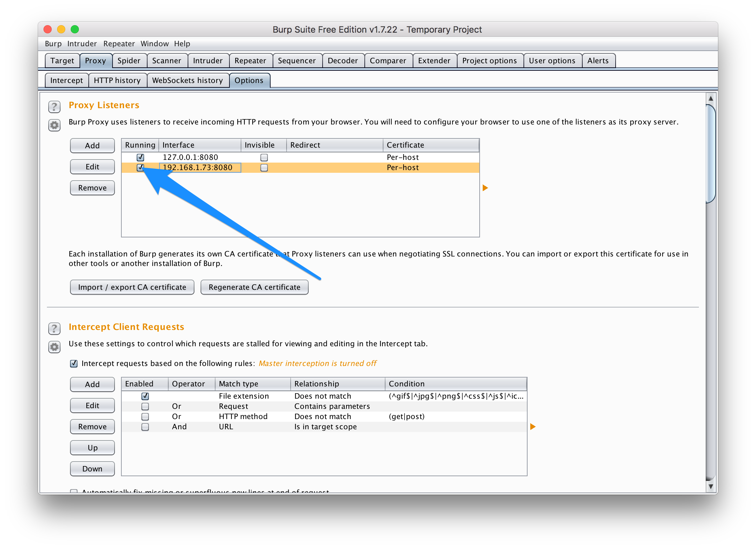Click the Proxy Listeners help question-mark icon

[x=54, y=107]
